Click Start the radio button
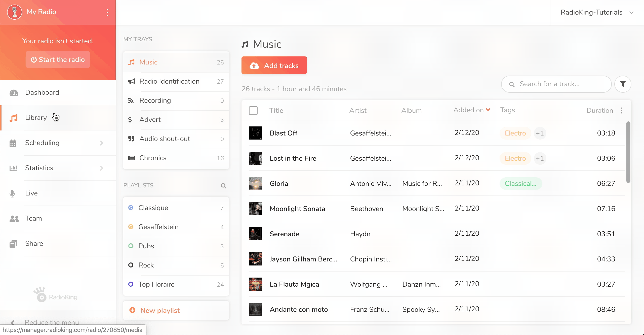The width and height of the screenshot is (644, 335). 58,59
